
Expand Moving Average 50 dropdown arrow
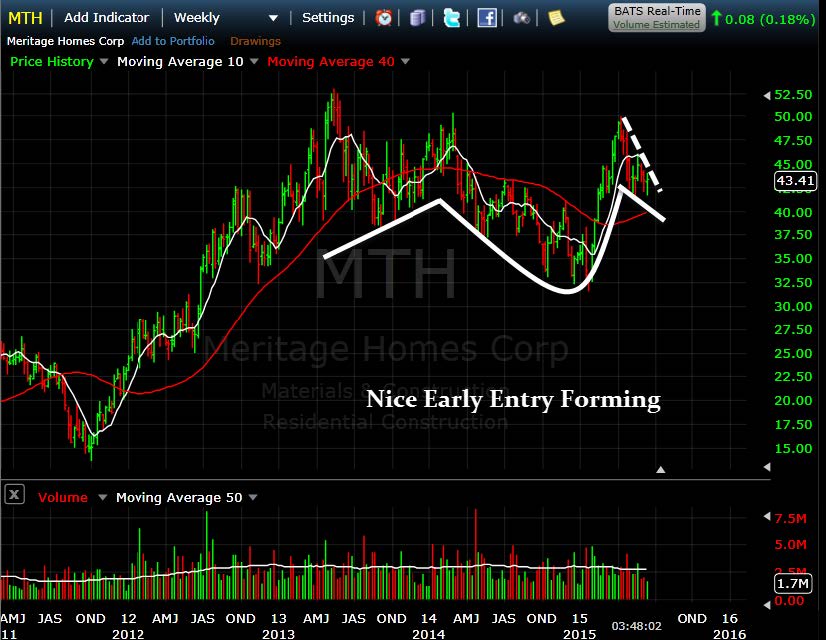[253, 497]
